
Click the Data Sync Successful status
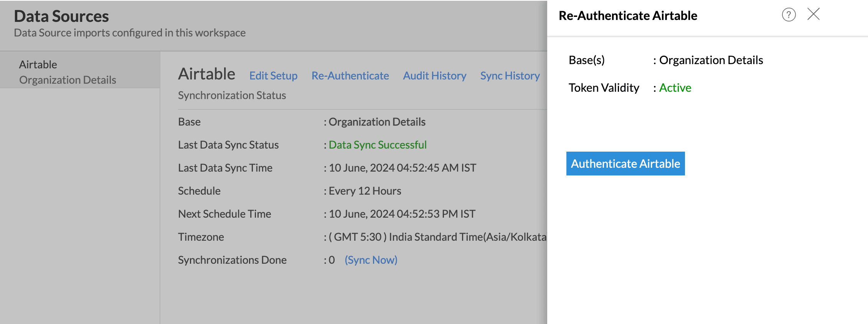(x=378, y=145)
